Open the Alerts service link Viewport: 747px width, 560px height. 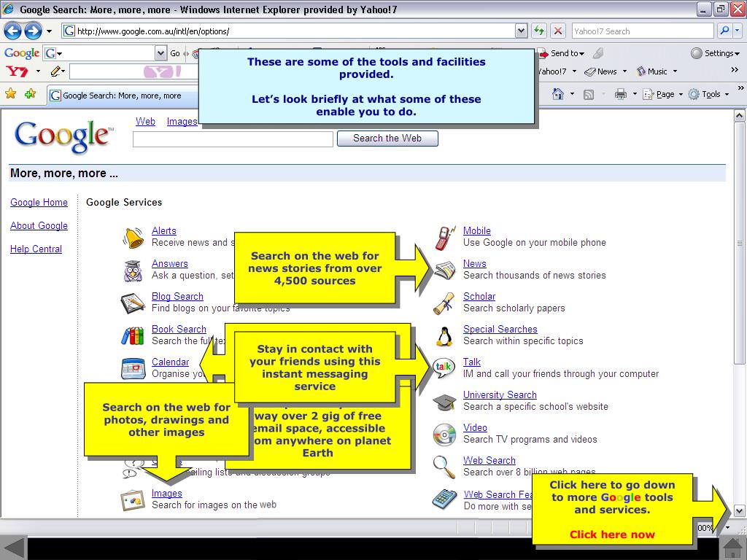(x=164, y=231)
